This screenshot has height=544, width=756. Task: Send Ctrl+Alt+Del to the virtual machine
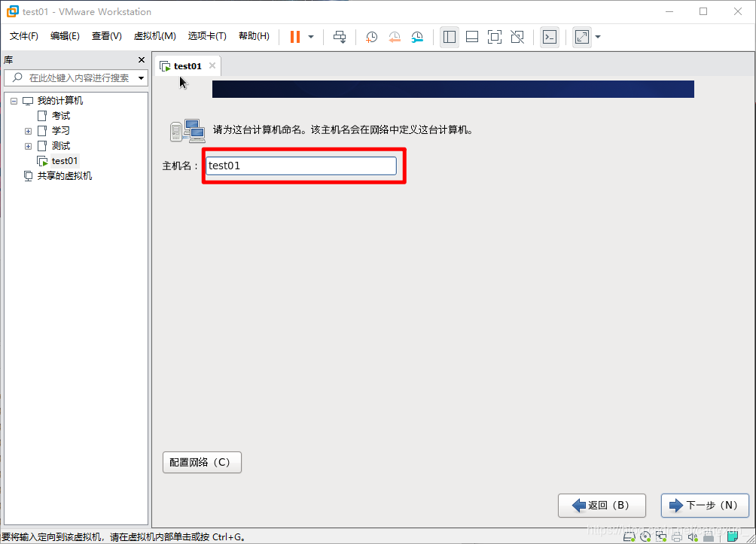[x=340, y=37]
